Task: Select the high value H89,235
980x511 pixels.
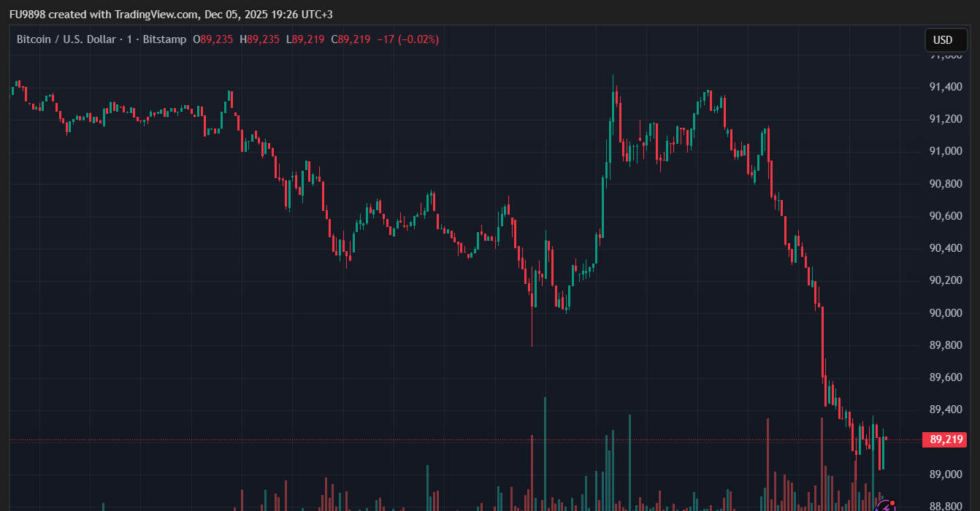Action: [x=260, y=39]
